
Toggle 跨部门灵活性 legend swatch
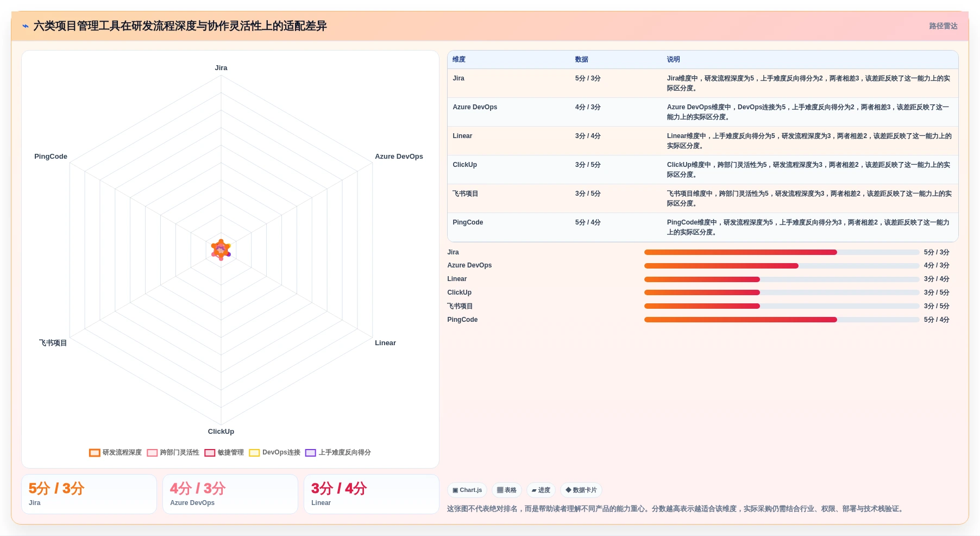pyautogui.click(x=152, y=453)
